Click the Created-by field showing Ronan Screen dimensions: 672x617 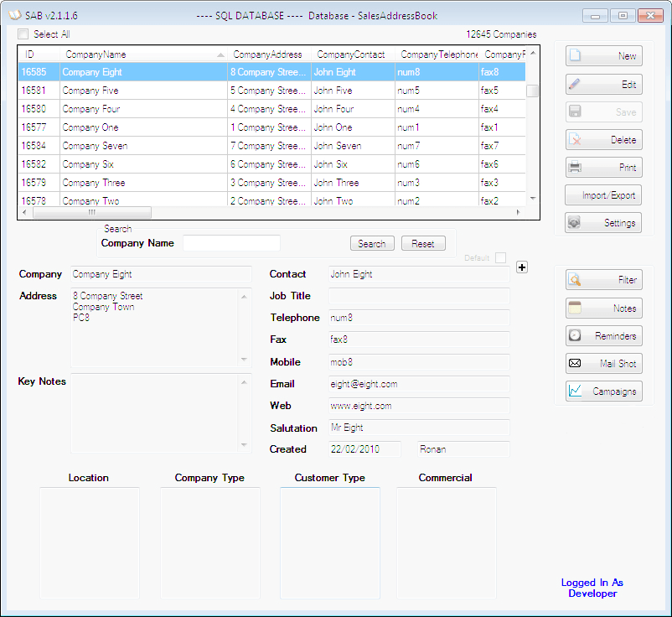(463, 449)
